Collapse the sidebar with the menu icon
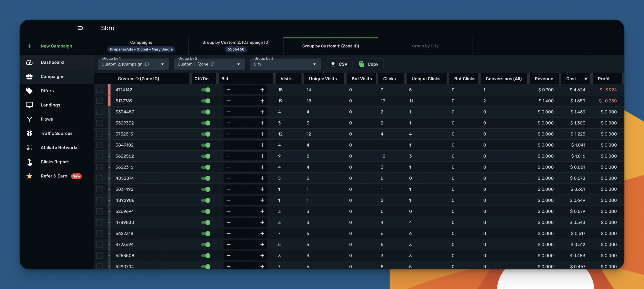644x289 pixels. click(80, 28)
